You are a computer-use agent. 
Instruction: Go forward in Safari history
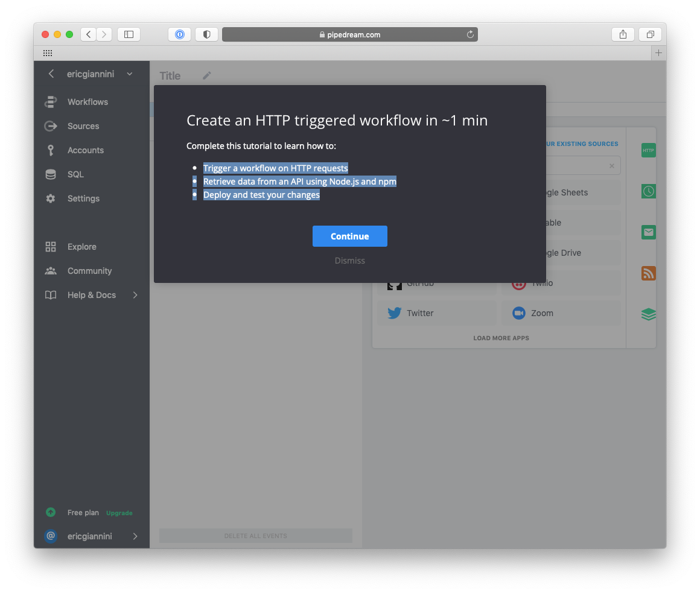pos(104,34)
